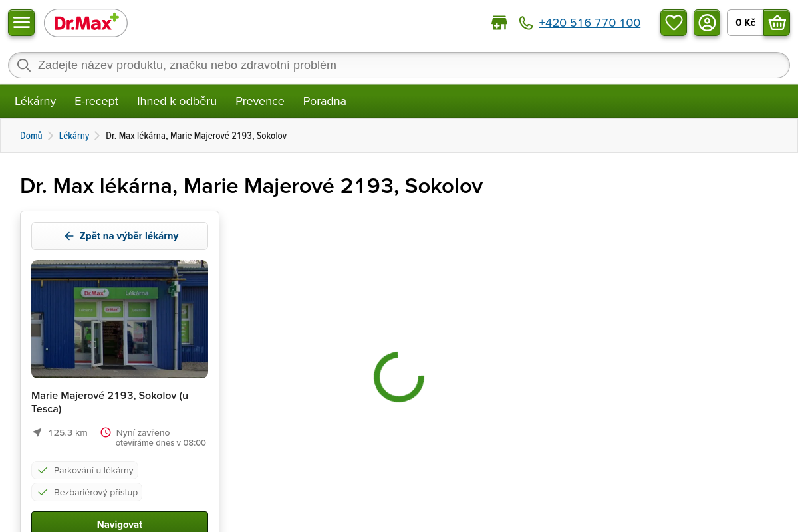The height and width of the screenshot is (532, 798).
Task: Click the Dr.Max logo
Action: pos(86,23)
